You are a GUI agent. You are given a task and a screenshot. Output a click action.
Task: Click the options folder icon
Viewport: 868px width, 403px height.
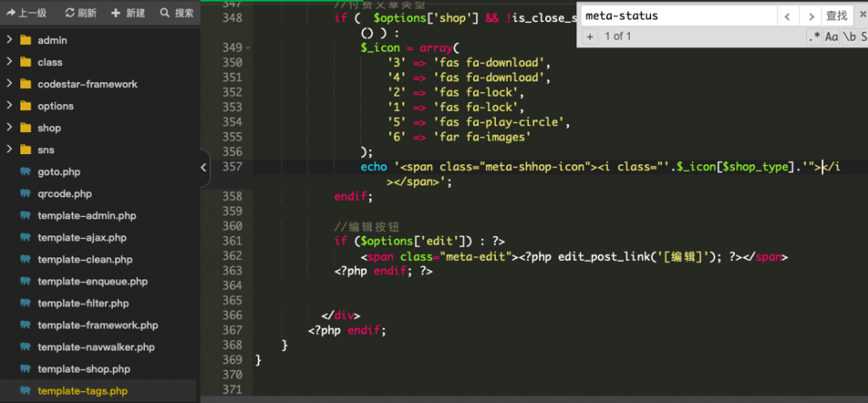25,106
